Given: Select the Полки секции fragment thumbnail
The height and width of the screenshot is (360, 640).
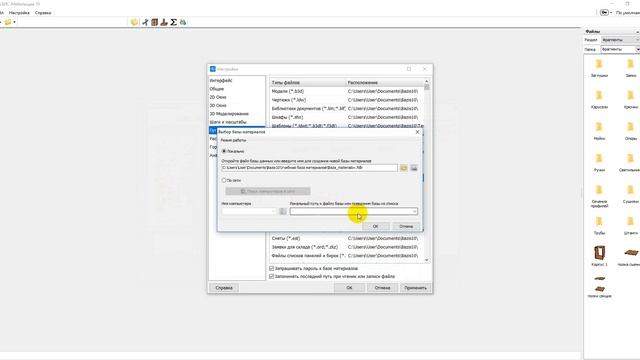Looking at the screenshot, I should 599,287.
